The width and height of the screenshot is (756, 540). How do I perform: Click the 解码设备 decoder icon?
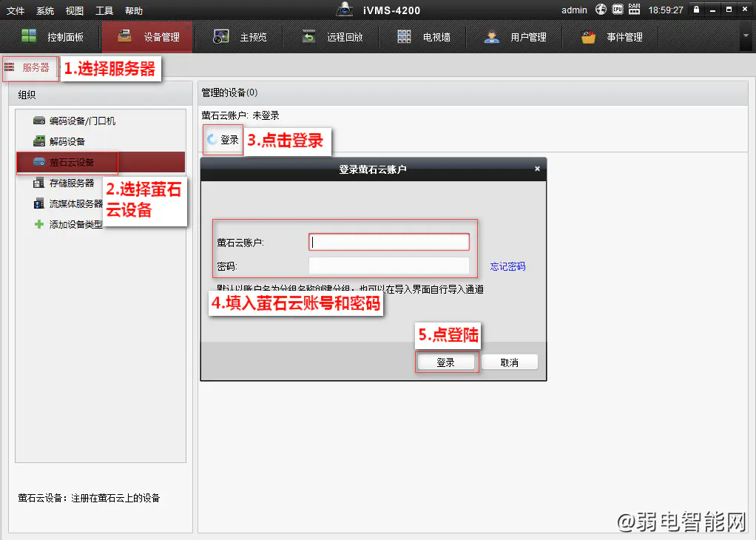[39, 141]
